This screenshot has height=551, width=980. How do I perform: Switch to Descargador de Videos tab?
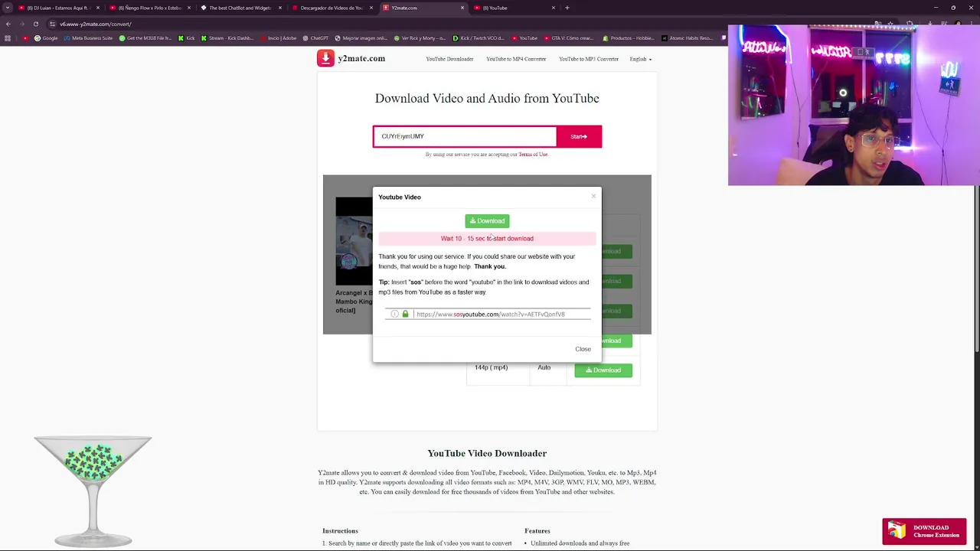coord(332,8)
